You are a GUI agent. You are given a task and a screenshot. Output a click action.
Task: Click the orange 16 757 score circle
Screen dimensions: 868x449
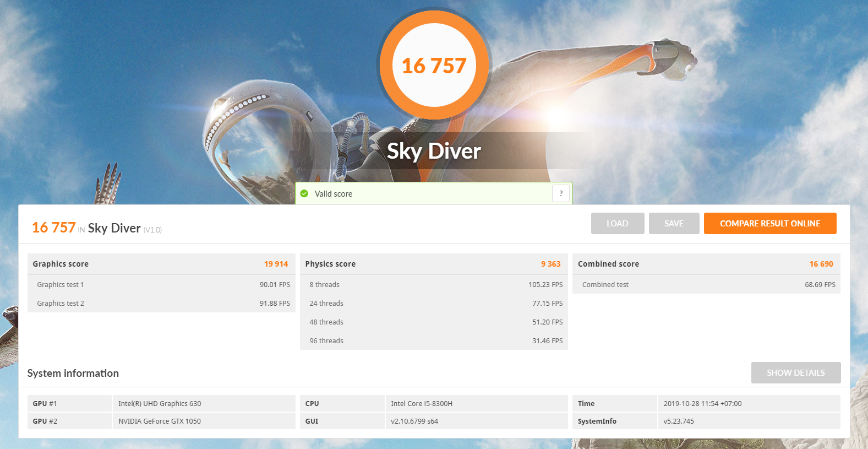pyautogui.click(x=434, y=66)
